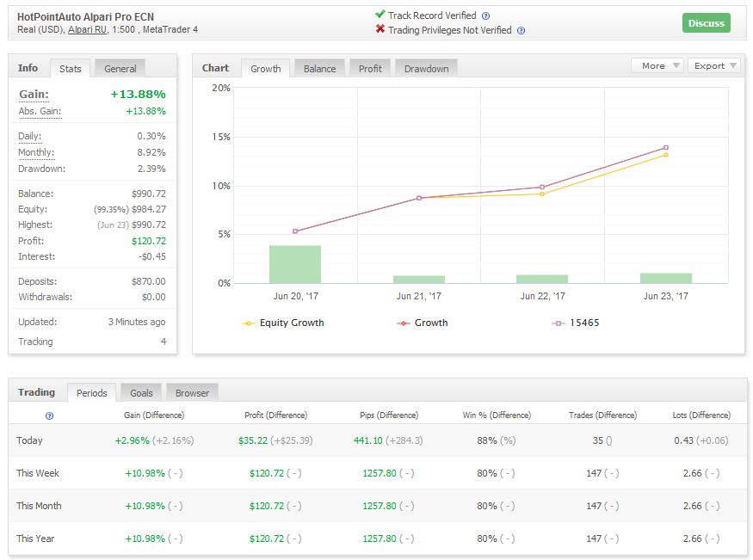Select the Periods tab
753x560 pixels.
(92, 393)
